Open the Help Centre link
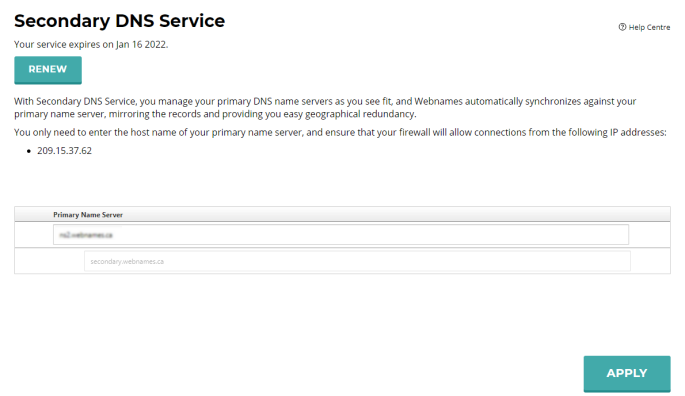Image resolution: width=685 pixels, height=396 pixels. (649, 27)
